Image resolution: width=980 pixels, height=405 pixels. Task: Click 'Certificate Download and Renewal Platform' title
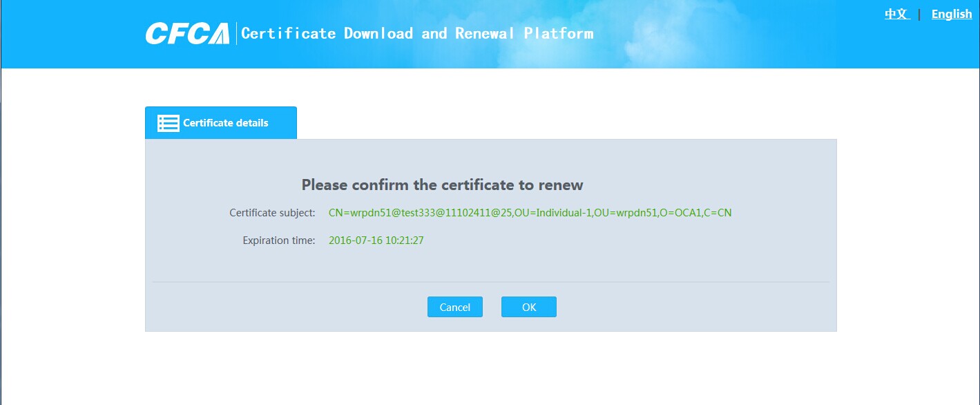tap(417, 33)
